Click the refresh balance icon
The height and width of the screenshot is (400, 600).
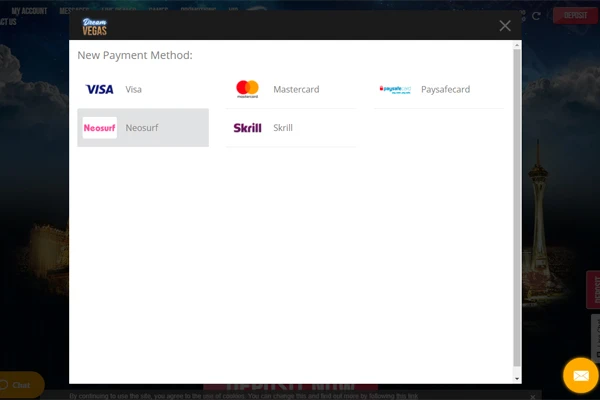[x=536, y=16]
